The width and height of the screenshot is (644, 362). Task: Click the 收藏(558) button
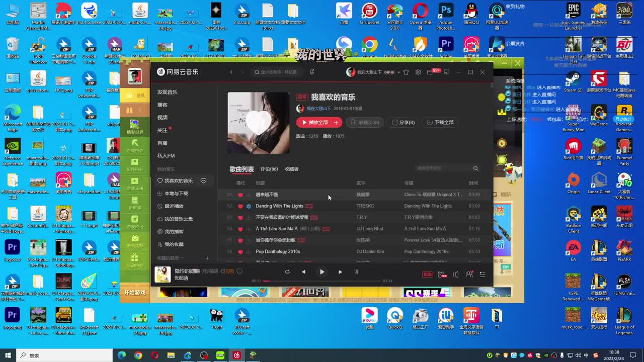click(x=365, y=122)
